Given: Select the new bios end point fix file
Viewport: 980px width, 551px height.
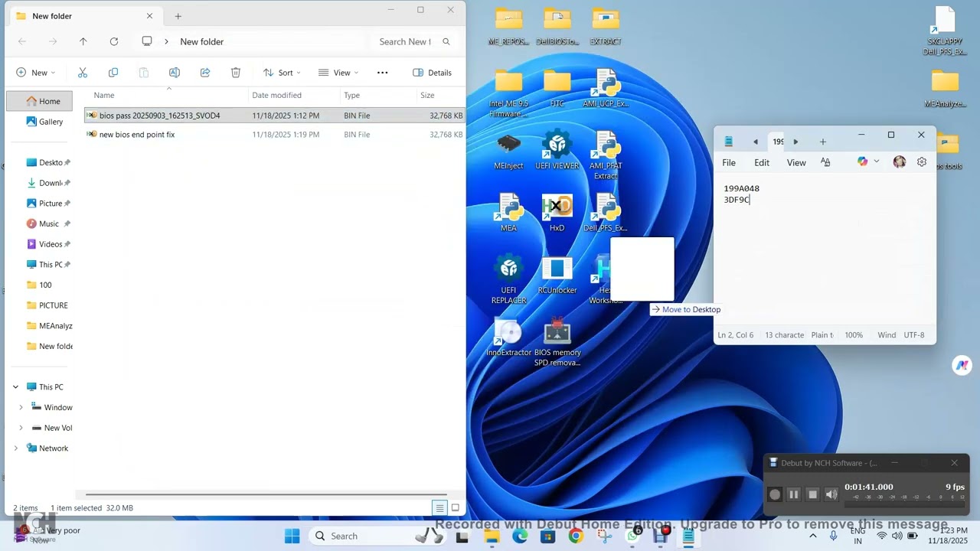Looking at the screenshot, I should 274,135.
